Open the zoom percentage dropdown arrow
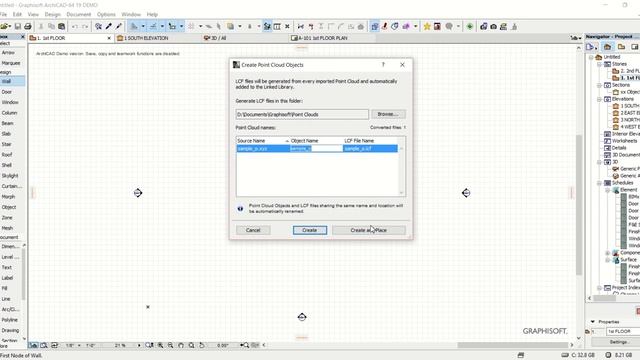The width and height of the screenshot is (640, 360). 139,345
